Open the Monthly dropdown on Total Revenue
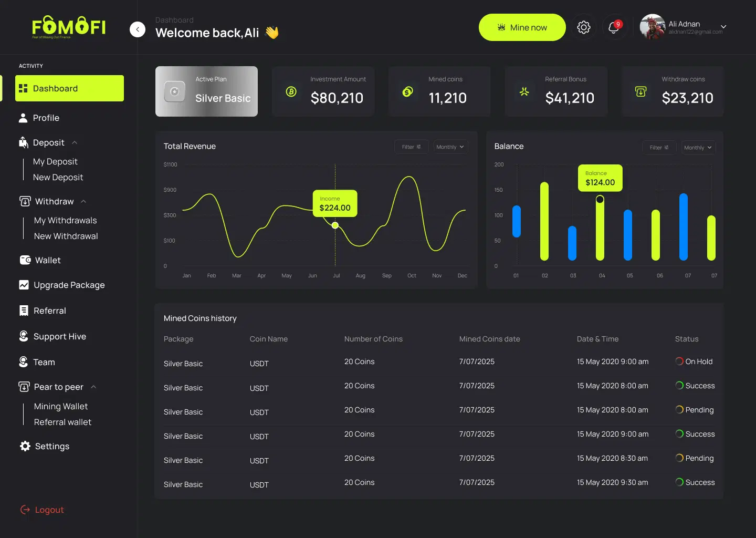This screenshot has width=756, height=538. pos(450,147)
